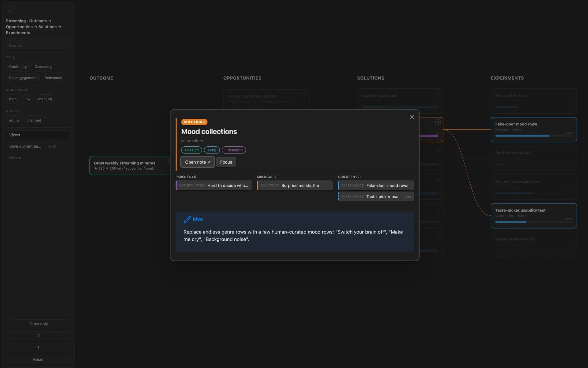Click the Titles only button
The width and height of the screenshot is (588, 368).
point(38,324)
